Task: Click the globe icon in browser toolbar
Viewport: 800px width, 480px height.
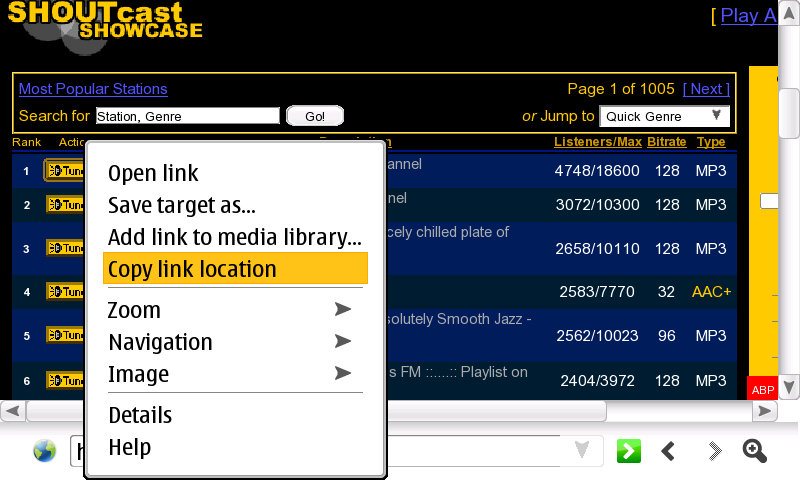Action: [44, 451]
